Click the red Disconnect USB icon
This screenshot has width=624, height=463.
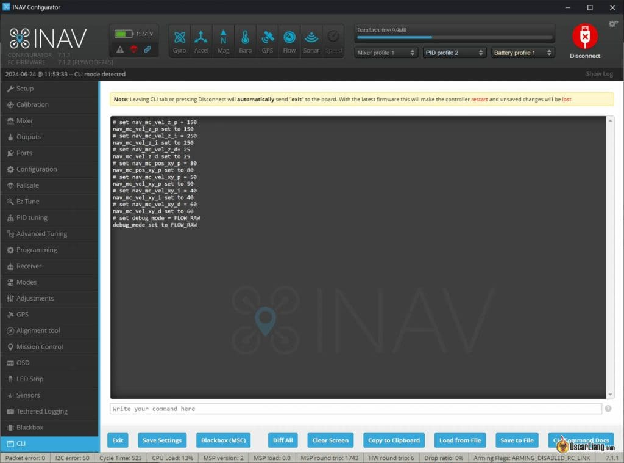585,36
